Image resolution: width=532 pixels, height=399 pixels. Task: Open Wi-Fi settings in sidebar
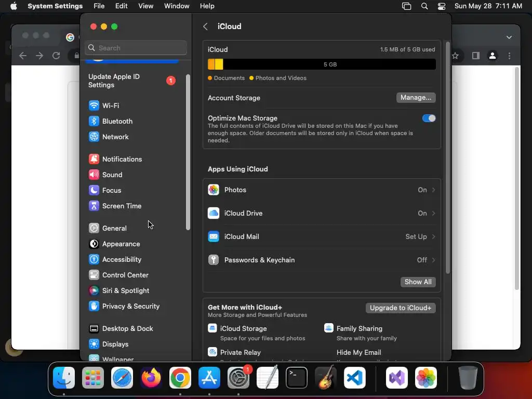104,105
